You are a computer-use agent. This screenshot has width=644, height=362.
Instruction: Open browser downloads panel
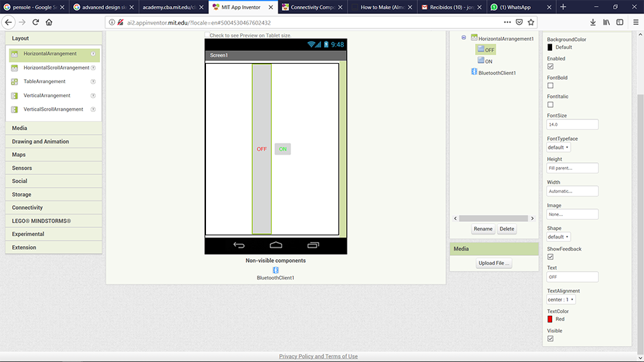coord(592,22)
